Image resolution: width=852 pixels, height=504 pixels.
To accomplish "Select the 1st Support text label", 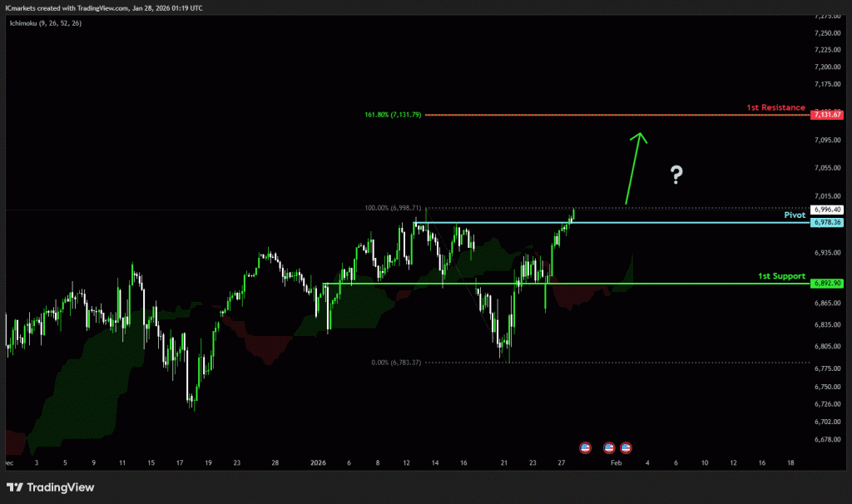I will [x=780, y=275].
